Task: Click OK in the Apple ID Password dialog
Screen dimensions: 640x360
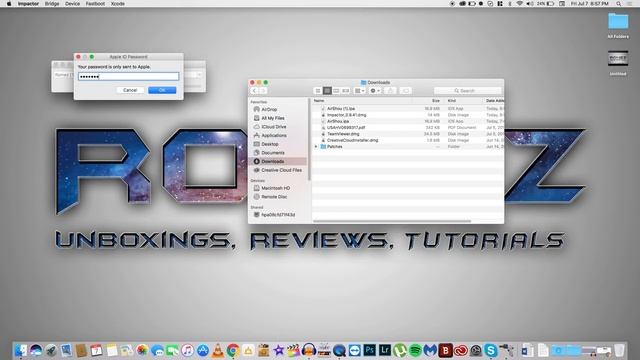Action: click(162, 90)
